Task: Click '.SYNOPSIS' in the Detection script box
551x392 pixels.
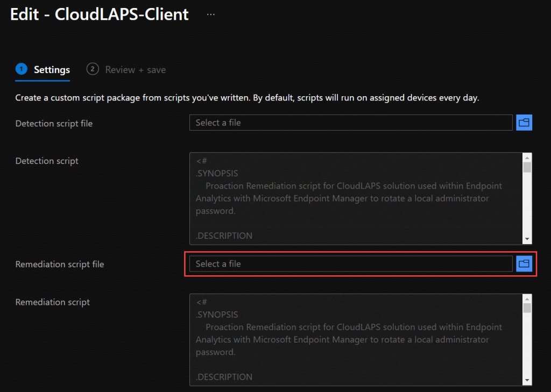Action: [217, 173]
